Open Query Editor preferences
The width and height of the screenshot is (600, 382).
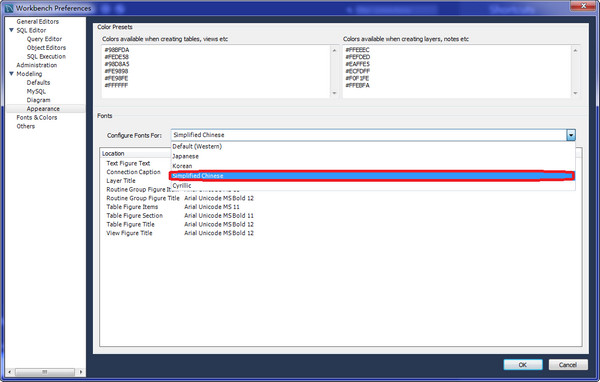click(44, 39)
